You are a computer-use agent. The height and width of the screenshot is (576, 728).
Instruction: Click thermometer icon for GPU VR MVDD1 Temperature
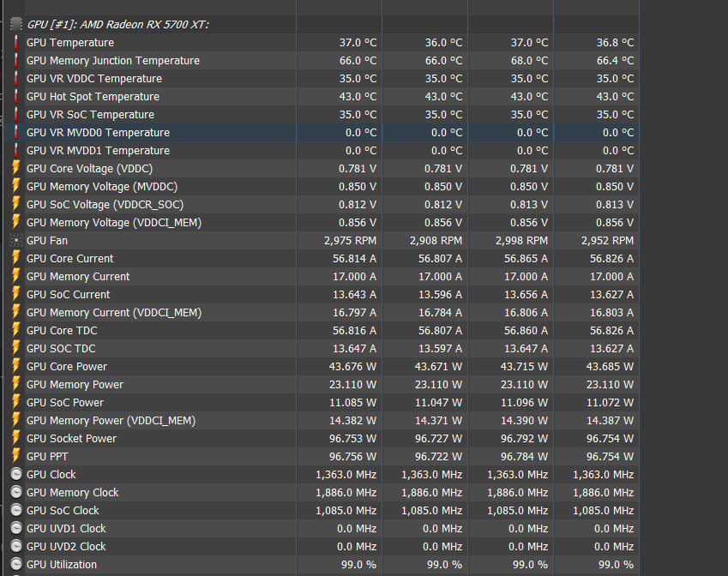(16, 150)
